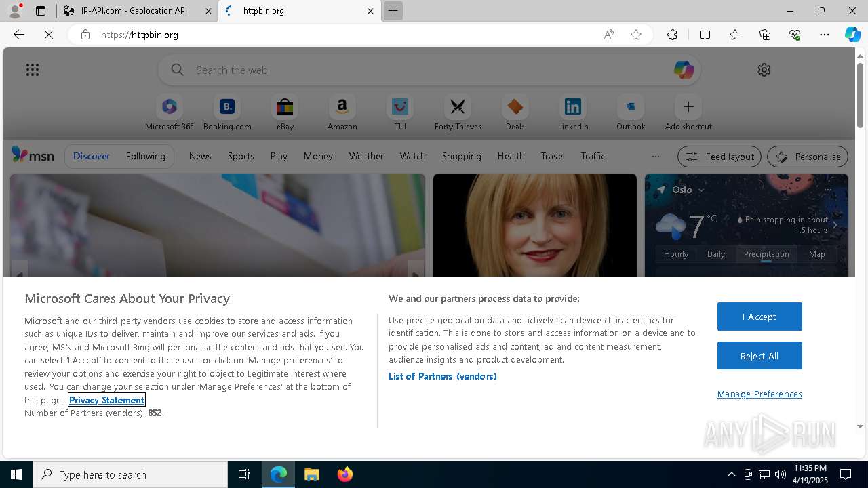
Task: Launch Copilot sidebar
Action: [x=852, y=35]
